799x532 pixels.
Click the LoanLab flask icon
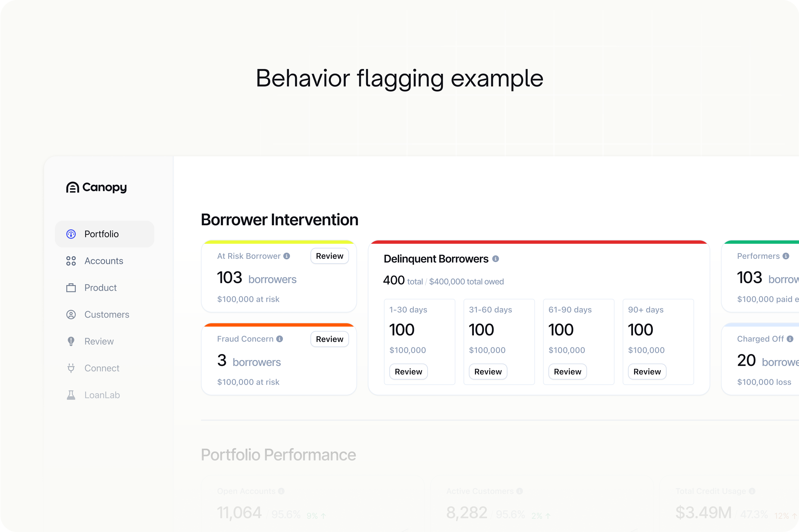click(71, 395)
